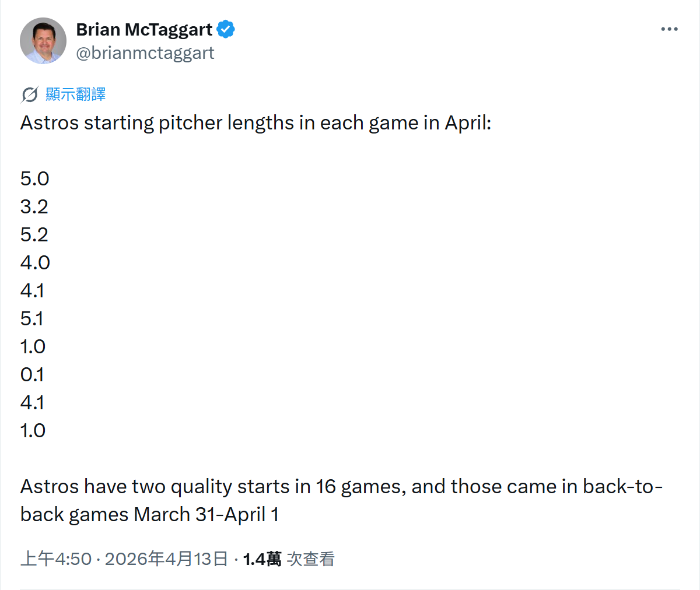700x590 pixels.
Task: Click the 4.0 innings entry
Action: [35, 263]
